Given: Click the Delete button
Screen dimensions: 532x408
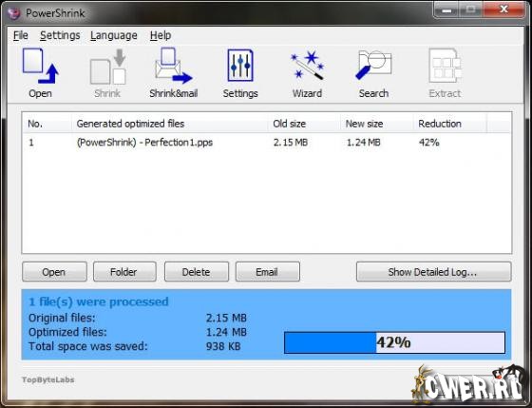Looking at the screenshot, I should point(197,272).
